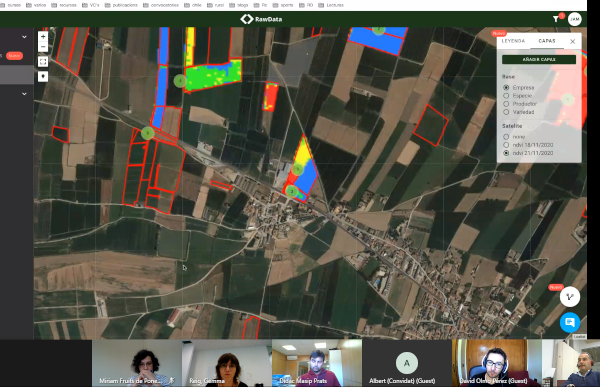Open the filter funnel icon
This screenshot has height=387, width=600.
[x=556, y=19]
